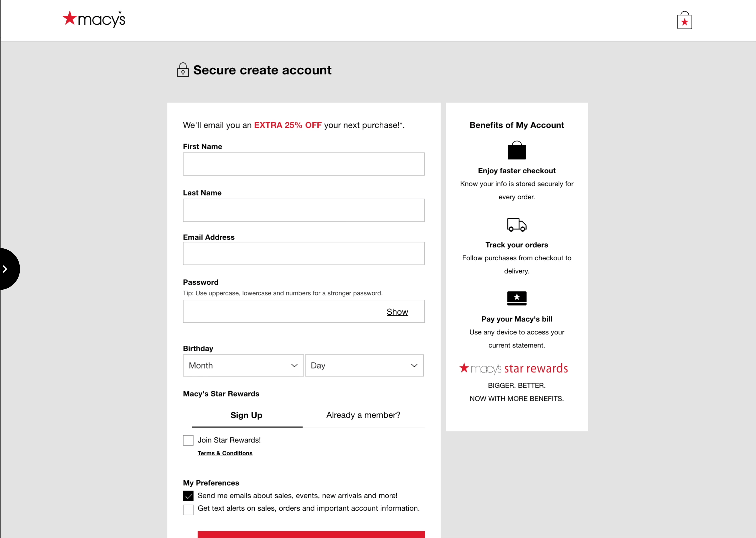Viewport: 756px width, 538px height.
Task: Click the 'EXTRA 25% OFF' red text
Action: [288, 125]
